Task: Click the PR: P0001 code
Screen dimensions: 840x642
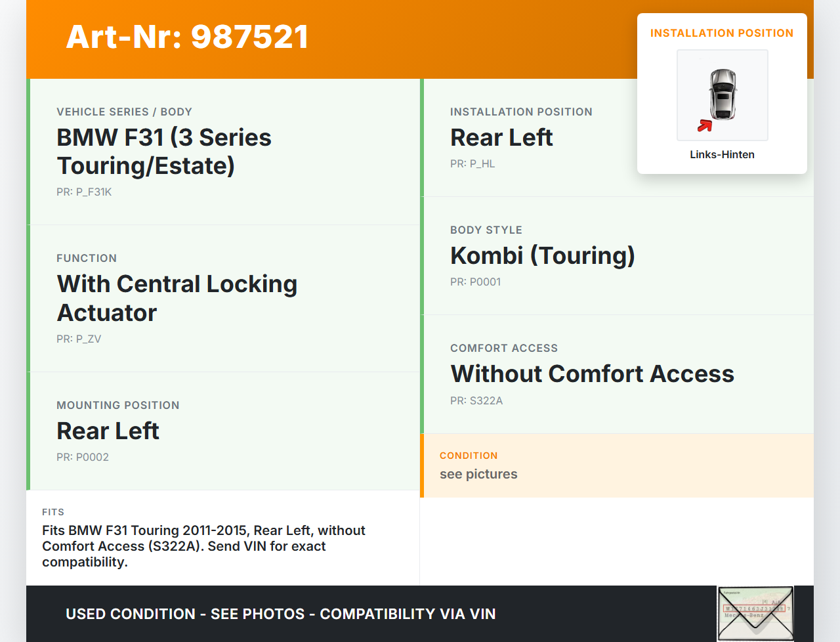Action: (x=476, y=282)
